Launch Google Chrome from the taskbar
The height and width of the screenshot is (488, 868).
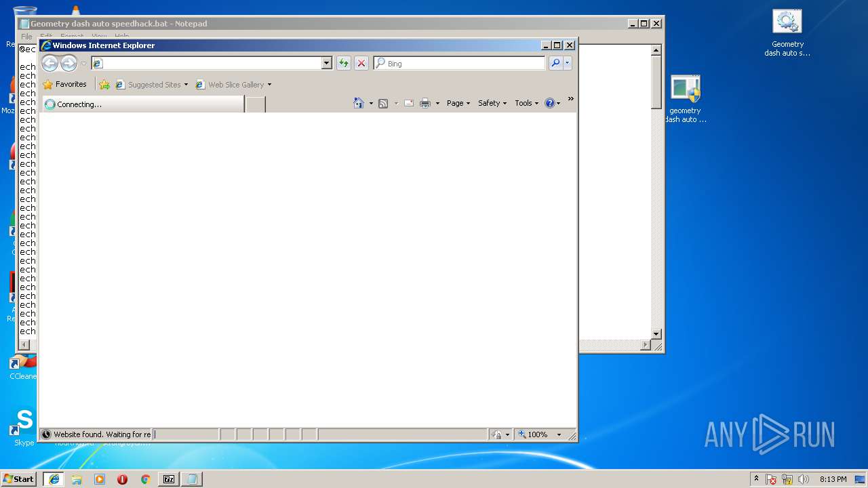(145, 479)
